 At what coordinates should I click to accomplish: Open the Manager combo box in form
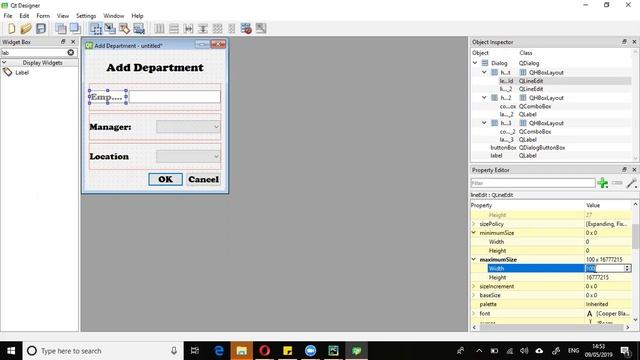pos(188,127)
